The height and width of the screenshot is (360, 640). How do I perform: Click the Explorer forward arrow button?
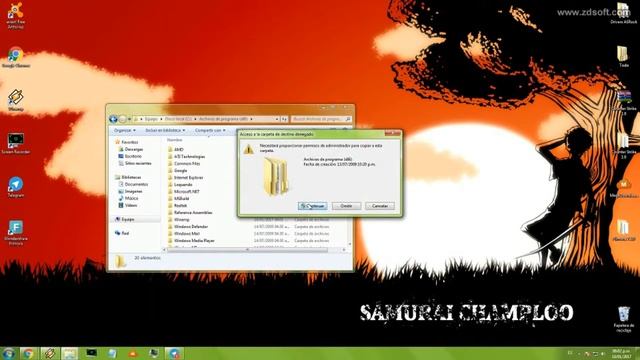tap(122, 119)
